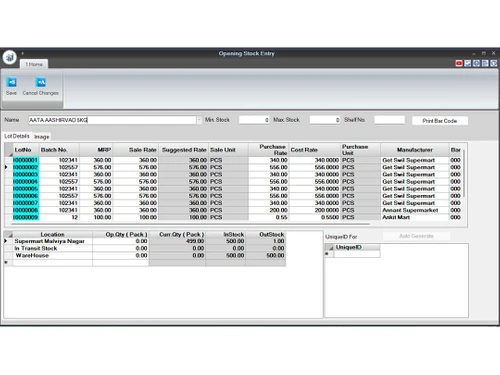This screenshot has height=375, width=500.
Task: Click the Location column header
Action: pyautogui.click(x=52, y=234)
